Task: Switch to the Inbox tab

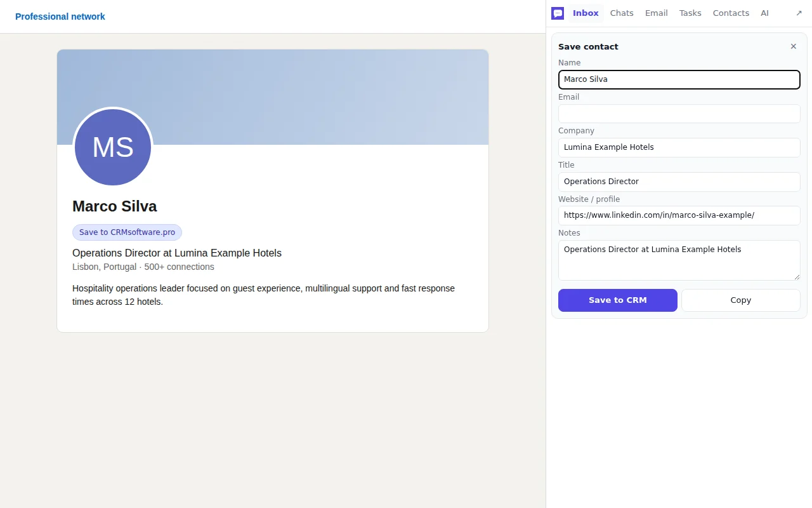Action: 586,13
